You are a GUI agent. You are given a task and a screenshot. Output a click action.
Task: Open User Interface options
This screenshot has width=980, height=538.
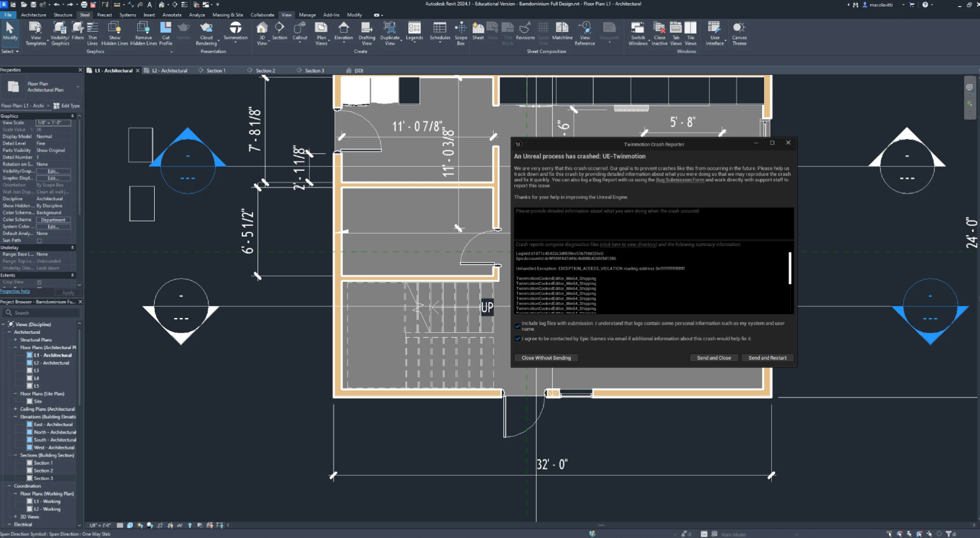coord(715,34)
